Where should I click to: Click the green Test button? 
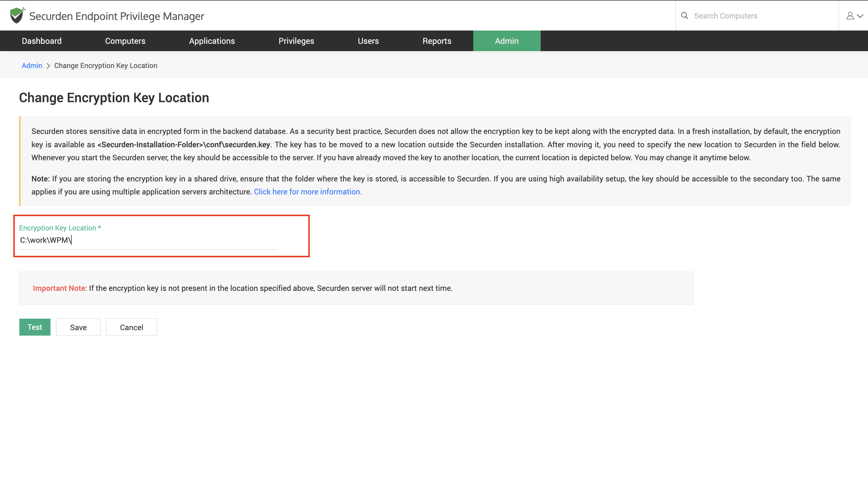(x=35, y=327)
